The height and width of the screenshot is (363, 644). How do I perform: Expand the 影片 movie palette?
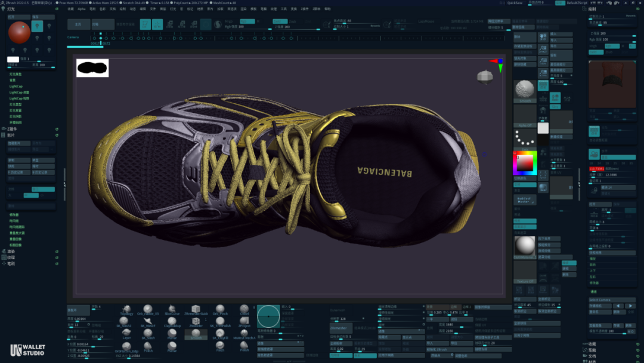pos(11,136)
